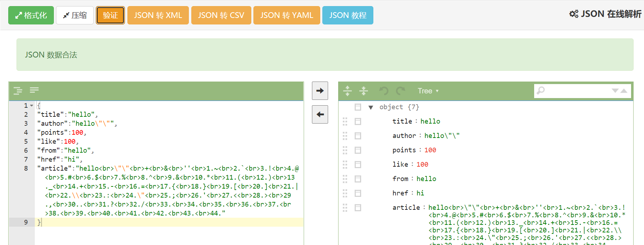This screenshot has height=245, width=644.
Task: Fold code at line 1 arrow
Action: click(32, 106)
